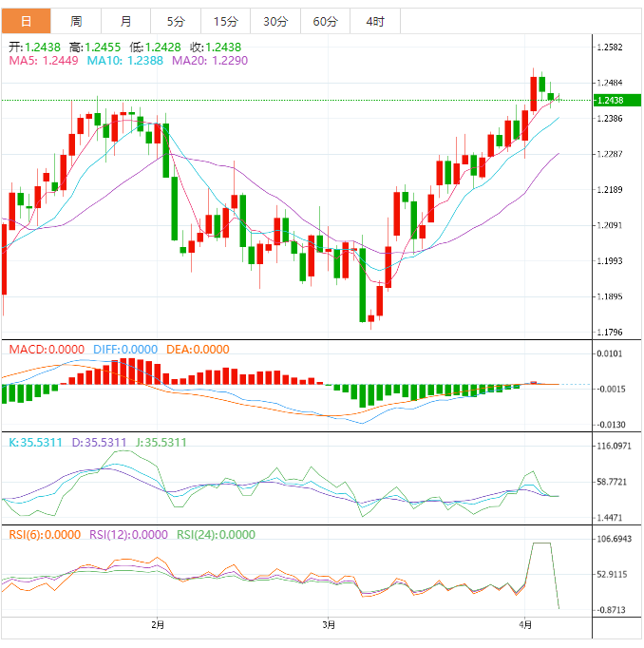Select the 周 (weekly) timeframe tab
Image resolution: width=644 pixels, height=648 pixels.
coord(76,21)
